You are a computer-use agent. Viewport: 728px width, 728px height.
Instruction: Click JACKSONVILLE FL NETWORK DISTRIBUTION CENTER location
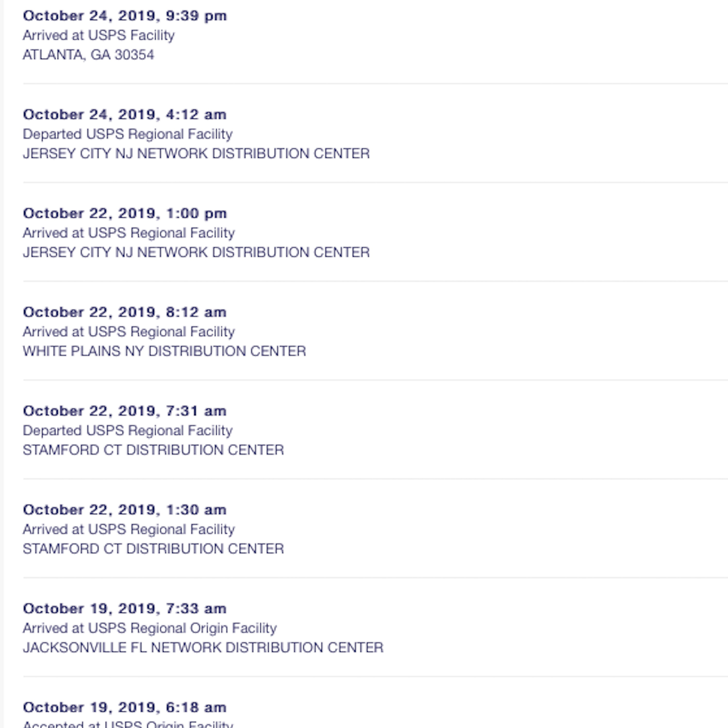pos(203,648)
